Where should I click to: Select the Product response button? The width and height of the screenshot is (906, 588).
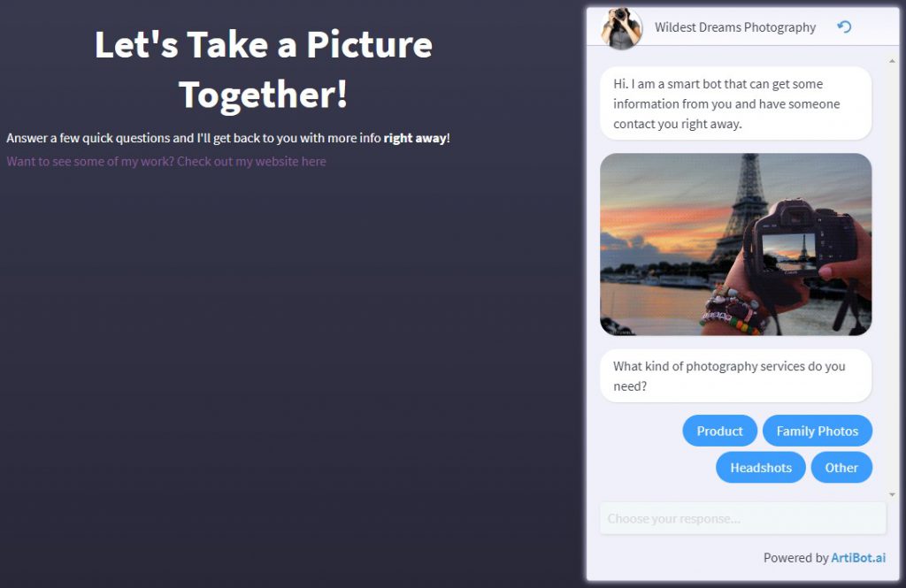(x=719, y=431)
